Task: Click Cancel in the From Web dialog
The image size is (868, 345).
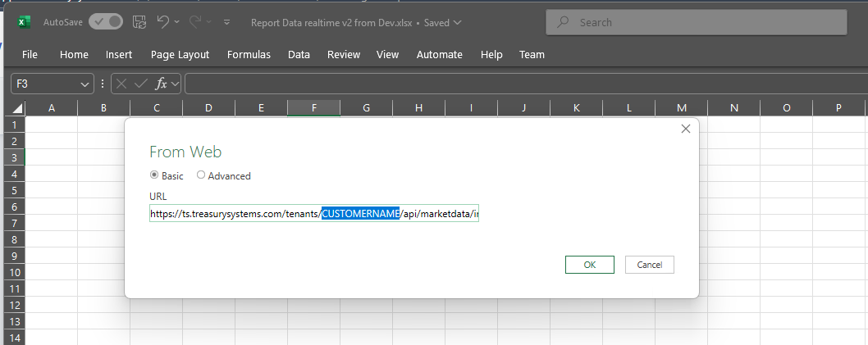Action: pyautogui.click(x=649, y=265)
